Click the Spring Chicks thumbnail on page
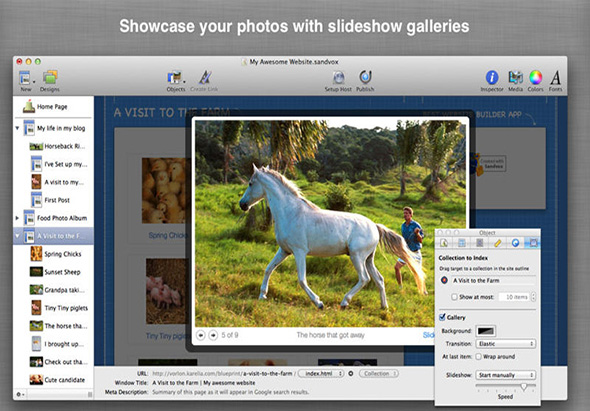590x411 pixels. point(164,190)
